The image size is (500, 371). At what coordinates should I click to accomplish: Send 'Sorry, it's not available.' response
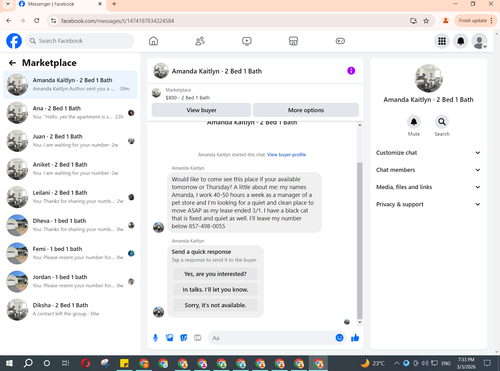pyautogui.click(x=215, y=305)
